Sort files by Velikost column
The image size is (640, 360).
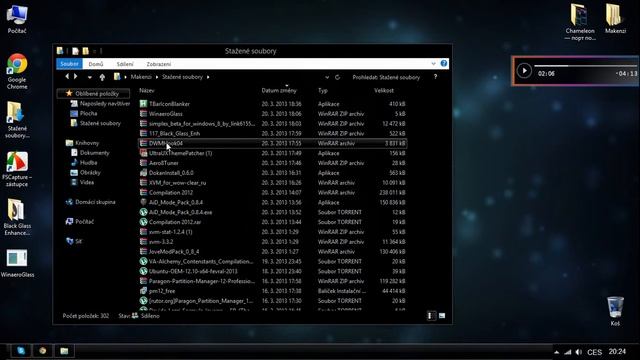point(384,91)
